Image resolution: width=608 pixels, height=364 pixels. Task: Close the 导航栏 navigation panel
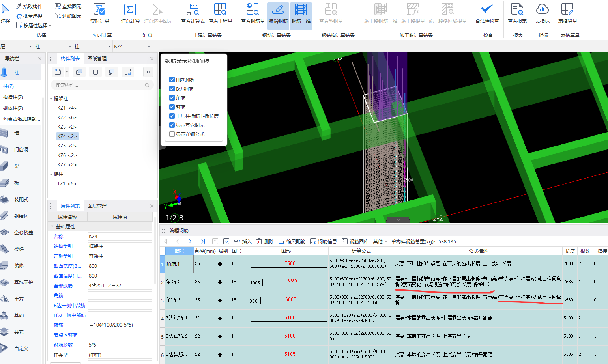[40, 58]
